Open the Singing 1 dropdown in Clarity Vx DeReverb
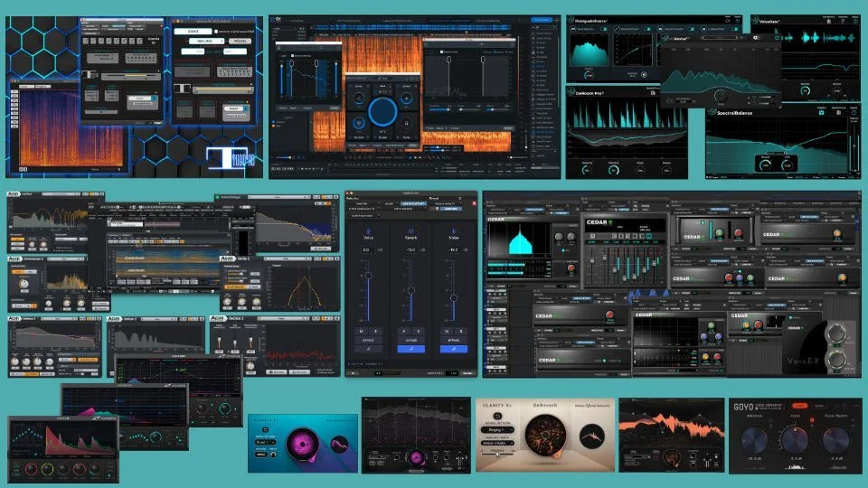This screenshot has width=868, height=488. click(x=497, y=430)
